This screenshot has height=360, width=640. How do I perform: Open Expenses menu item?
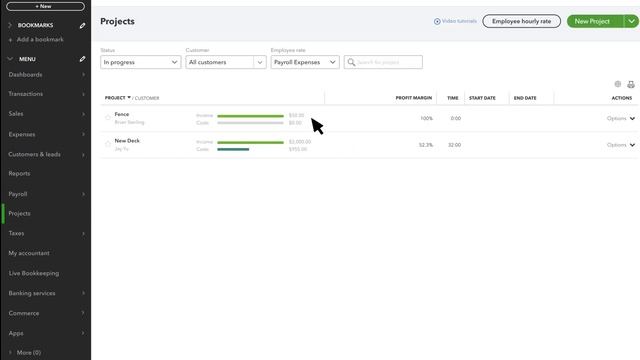tap(22, 134)
